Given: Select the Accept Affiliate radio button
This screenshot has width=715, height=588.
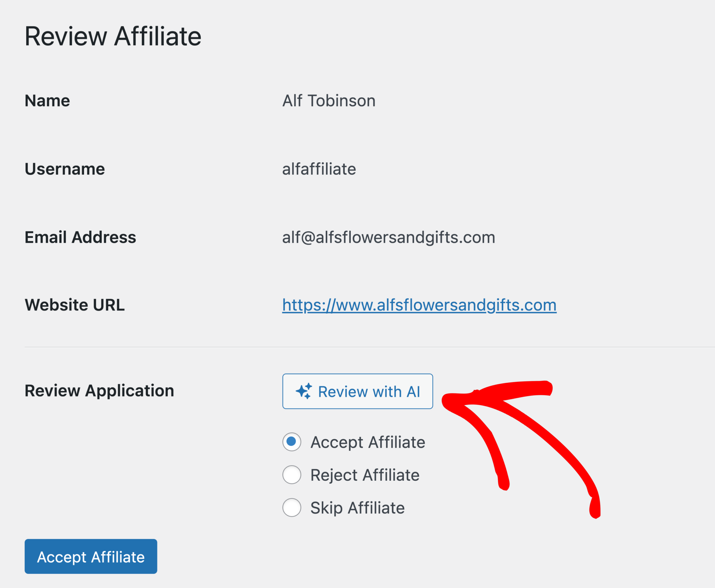Looking at the screenshot, I should [x=292, y=442].
